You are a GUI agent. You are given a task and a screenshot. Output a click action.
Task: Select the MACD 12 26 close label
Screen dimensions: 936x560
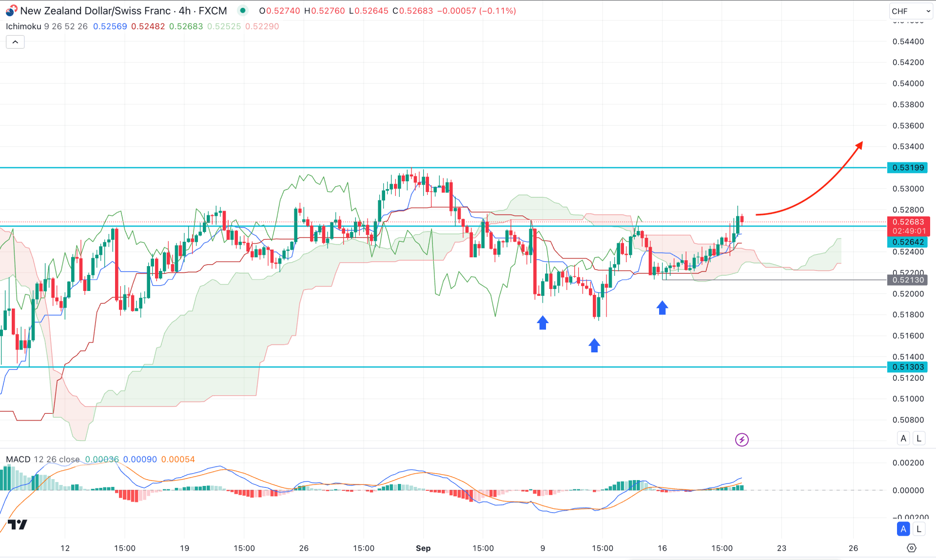[x=42, y=459]
